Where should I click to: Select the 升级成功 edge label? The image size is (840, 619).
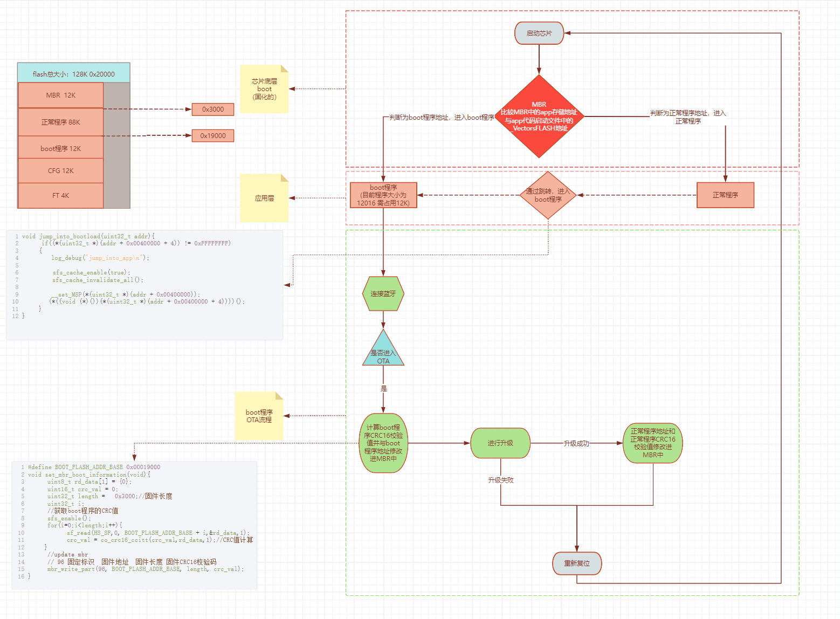(576, 443)
